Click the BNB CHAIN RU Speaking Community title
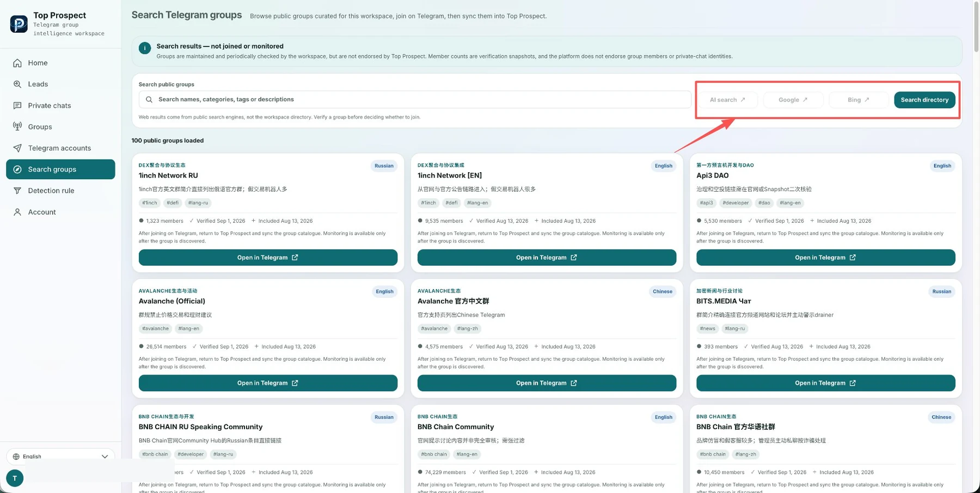The height and width of the screenshot is (493, 980). tap(200, 427)
